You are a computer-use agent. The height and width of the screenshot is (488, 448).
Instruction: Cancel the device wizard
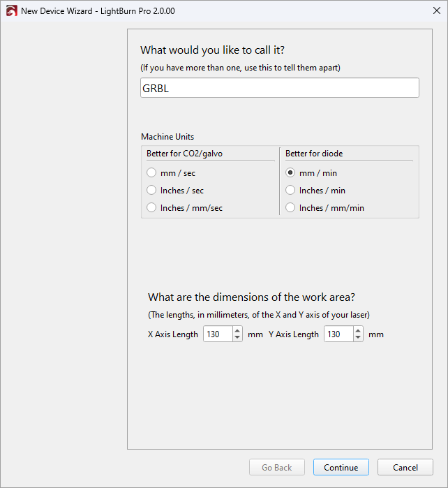coord(405,467)
